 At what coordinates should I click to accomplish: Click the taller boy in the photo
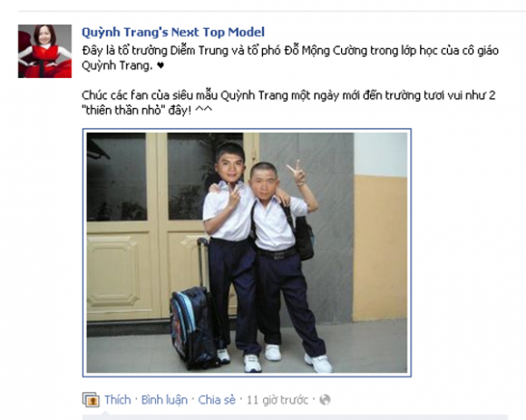pyautogui.click(x=232, y=249)
